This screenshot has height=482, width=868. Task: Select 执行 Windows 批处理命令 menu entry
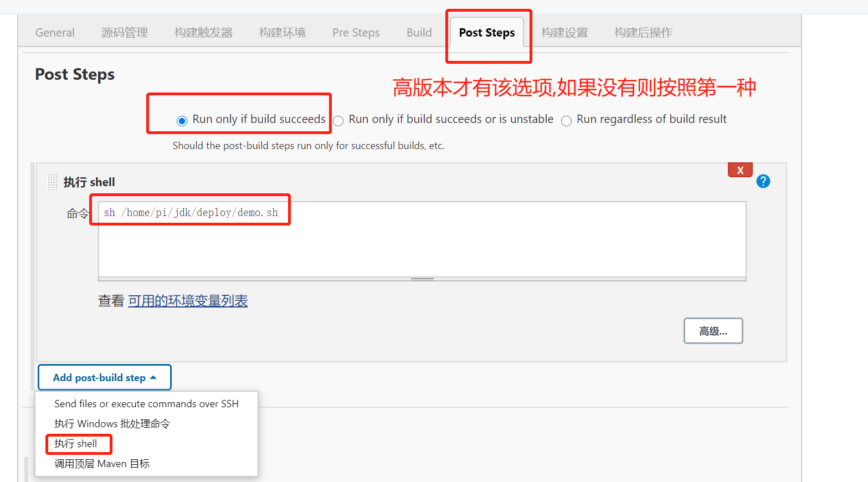pos(112,424)
